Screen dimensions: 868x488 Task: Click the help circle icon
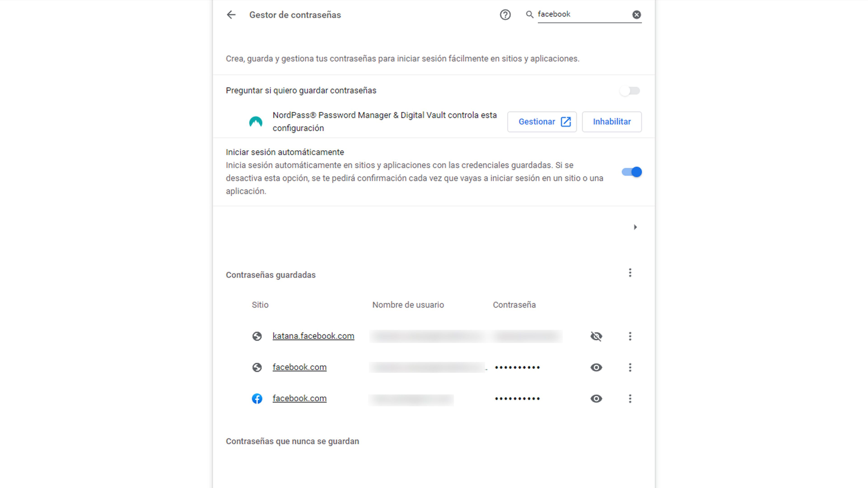[x=505, y=14]
